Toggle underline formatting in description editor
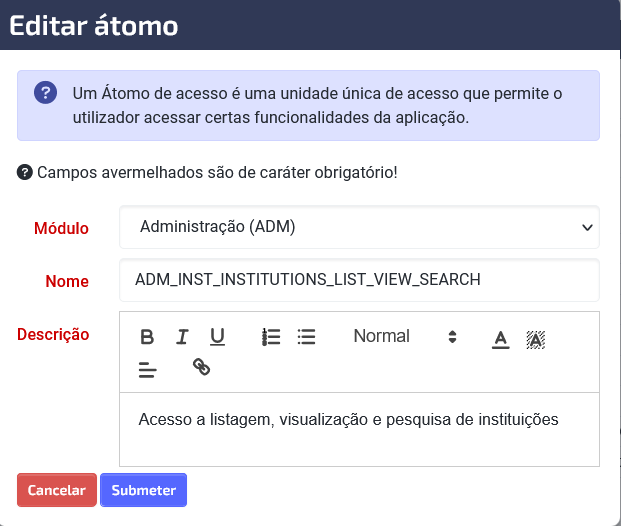Screen dimensions: 621x526 click(217, 337)
